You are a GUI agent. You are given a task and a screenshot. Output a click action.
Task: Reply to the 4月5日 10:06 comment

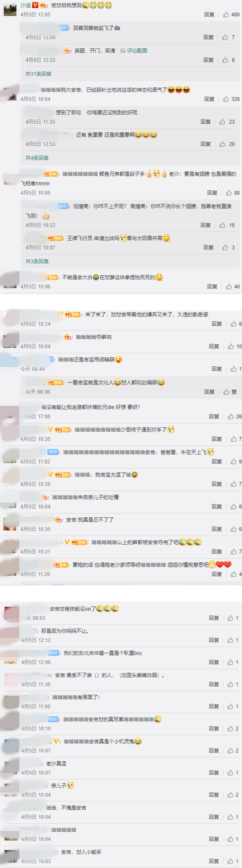[x=212, y=287]
